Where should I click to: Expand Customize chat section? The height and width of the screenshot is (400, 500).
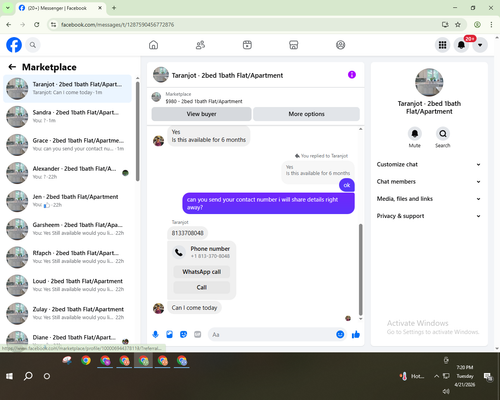click(429, 164)
